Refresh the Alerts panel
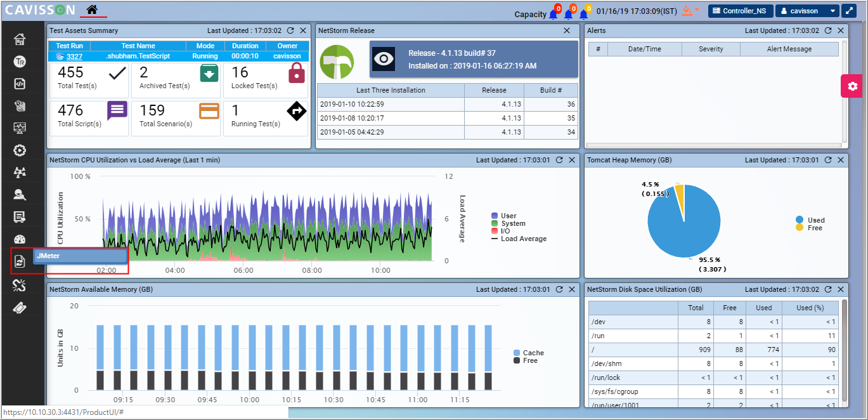868x420 pixels. [x=828, y=30]
